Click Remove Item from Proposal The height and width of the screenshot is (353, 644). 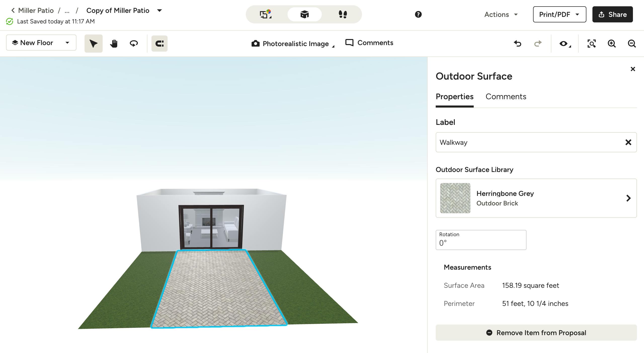click(536, 333)
